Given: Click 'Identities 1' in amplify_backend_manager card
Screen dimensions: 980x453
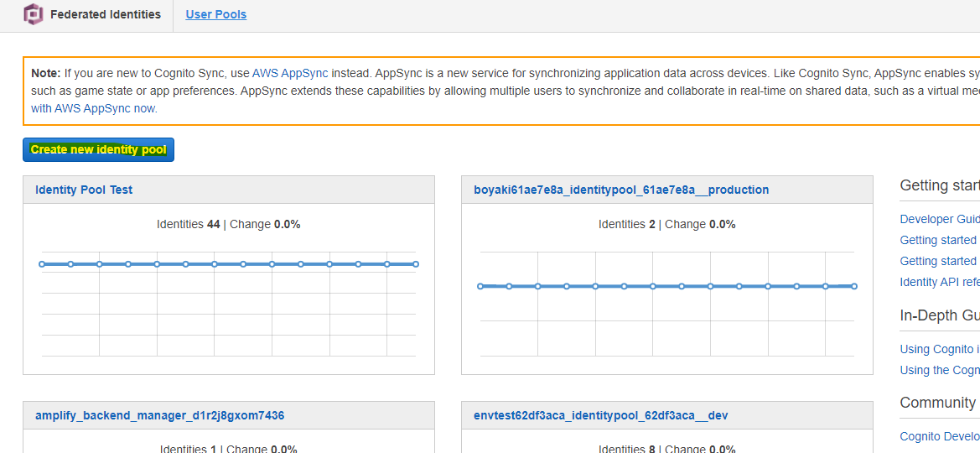Looking at the screenshot, I should tap(188, 448).
